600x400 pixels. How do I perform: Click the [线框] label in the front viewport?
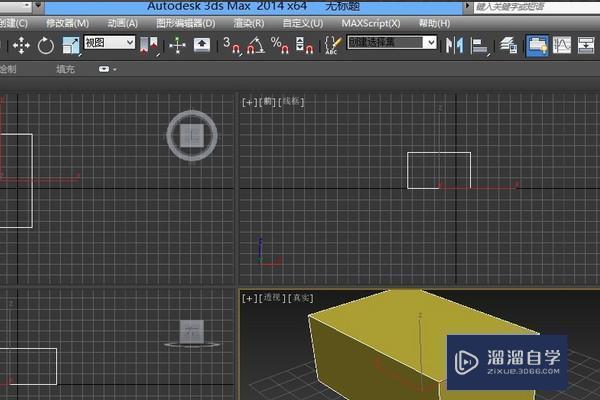pos(292,102)
